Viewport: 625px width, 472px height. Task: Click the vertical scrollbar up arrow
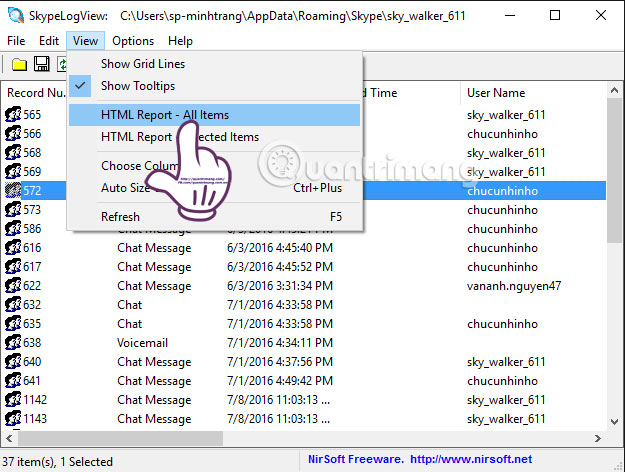(614, 90)
